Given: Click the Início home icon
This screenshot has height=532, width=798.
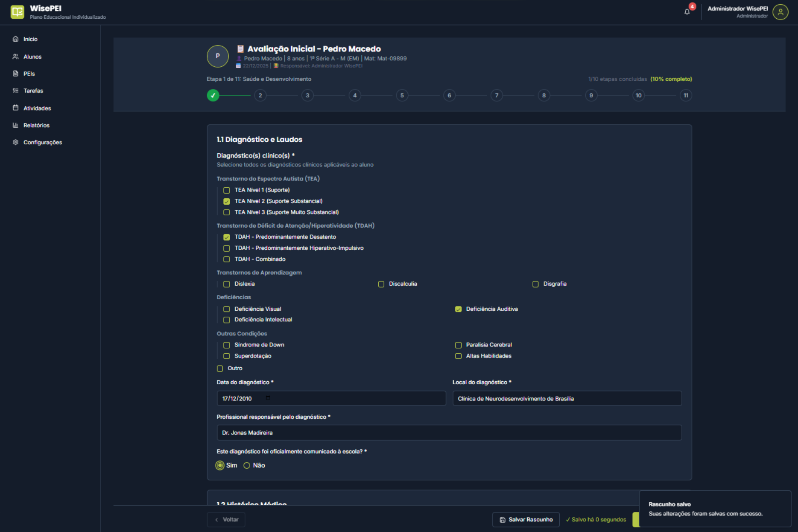Looking at the screenshot, I should coord(16,39).
